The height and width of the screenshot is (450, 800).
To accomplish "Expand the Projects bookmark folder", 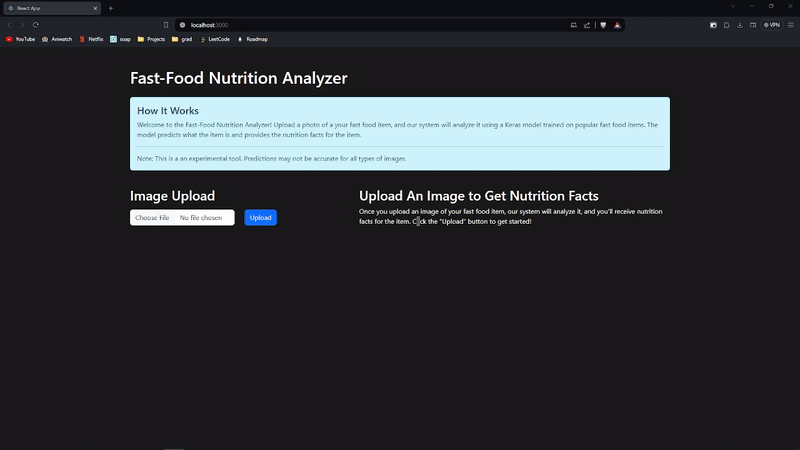I will (x=151, y=39).
